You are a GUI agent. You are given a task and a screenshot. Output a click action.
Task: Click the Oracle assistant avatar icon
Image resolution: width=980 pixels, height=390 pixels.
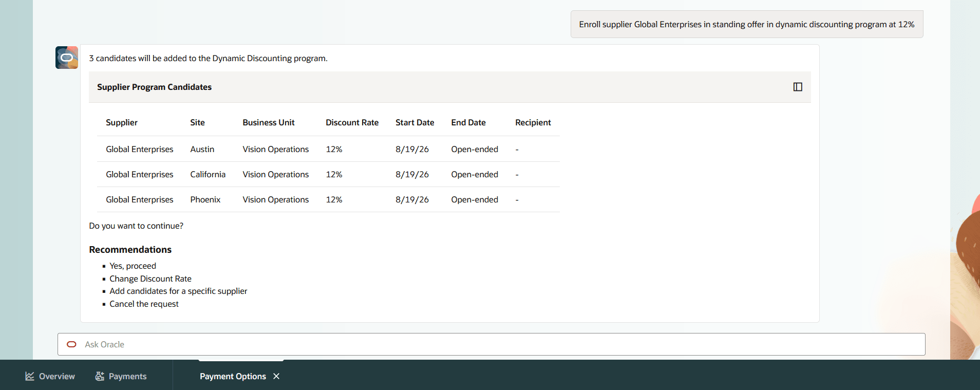coord(67,58)
